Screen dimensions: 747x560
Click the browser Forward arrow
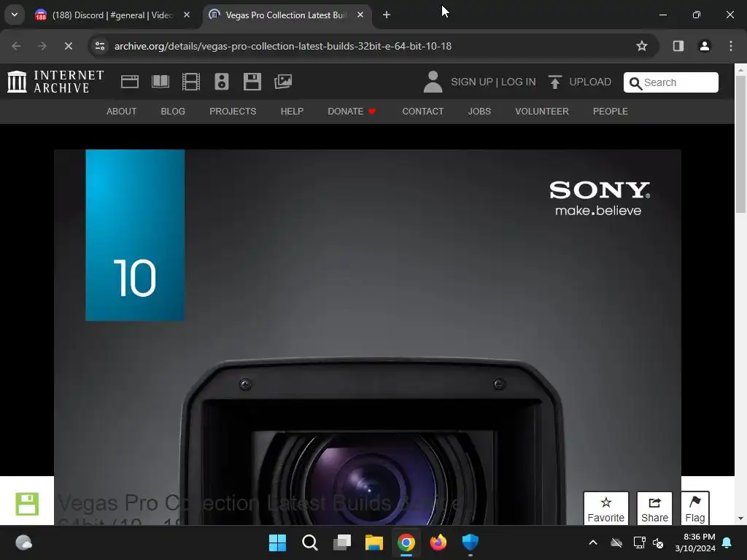[x=42, y=46]
